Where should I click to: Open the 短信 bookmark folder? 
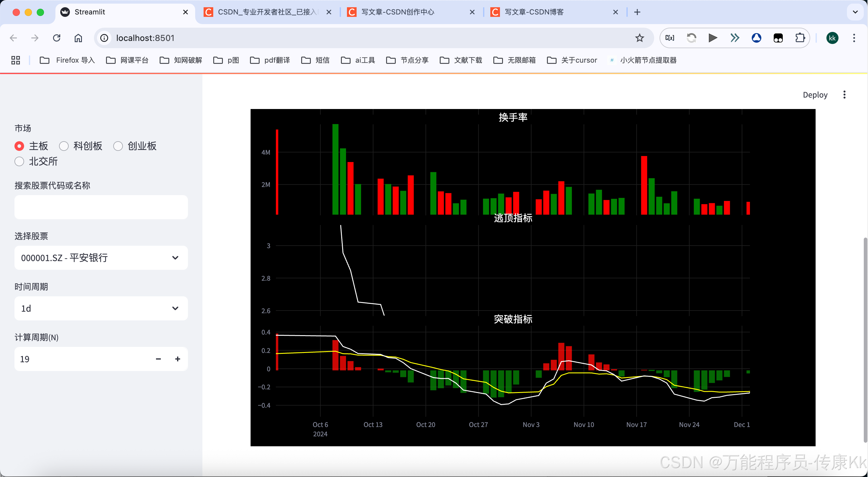pyautogui.click(x=315, y=60)
